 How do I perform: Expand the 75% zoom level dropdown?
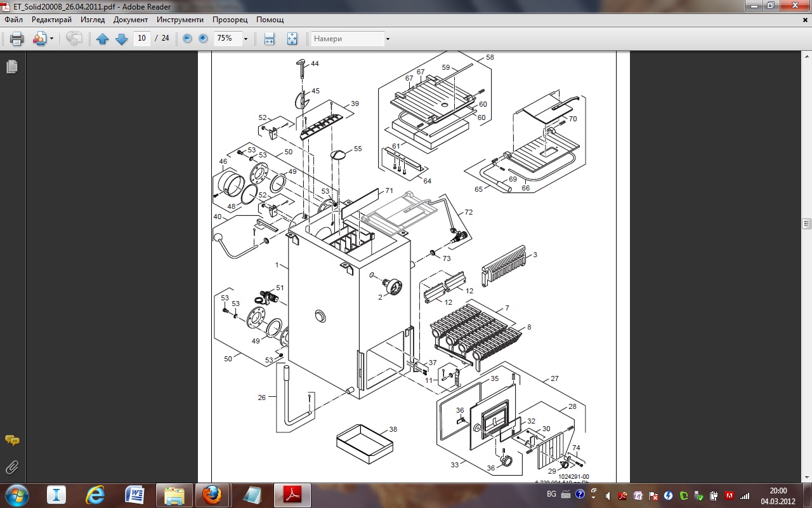(246, 39)
